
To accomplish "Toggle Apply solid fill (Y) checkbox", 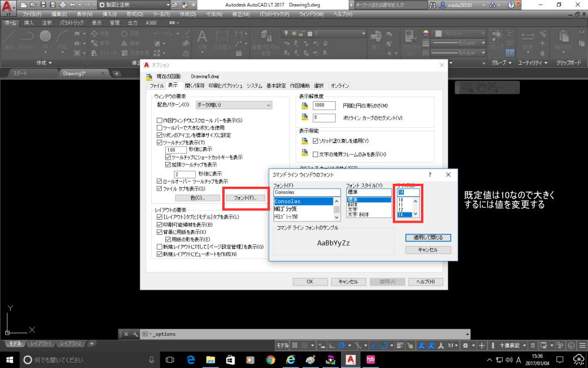I will pos(315,141).
